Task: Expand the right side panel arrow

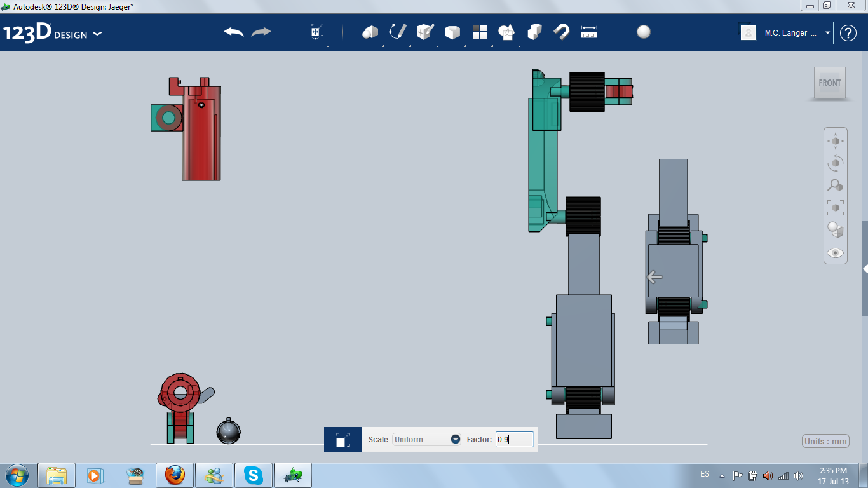Action: point(865,269)
